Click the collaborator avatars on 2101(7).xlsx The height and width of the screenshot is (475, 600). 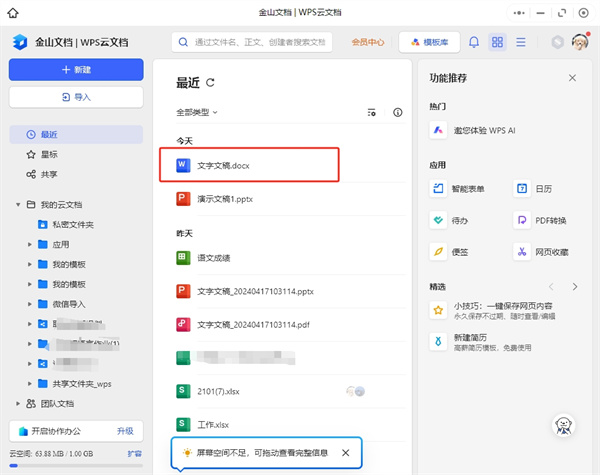pyautogui.click(x=355, y=391)
